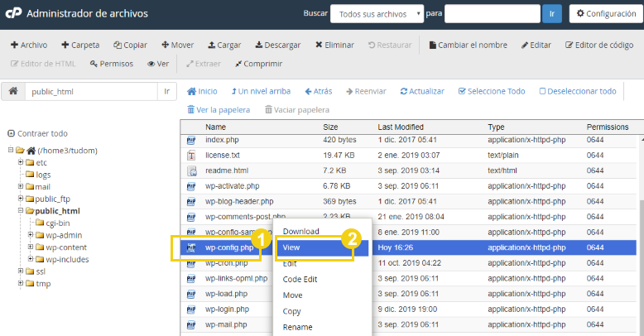Click the Mover toolbar button
This screenshot has width=644, height=336.
click(177, 45)
